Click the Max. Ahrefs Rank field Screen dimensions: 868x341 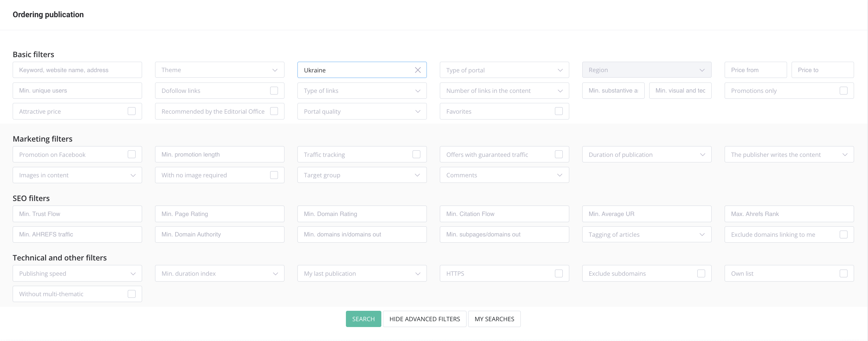(789, 214)
